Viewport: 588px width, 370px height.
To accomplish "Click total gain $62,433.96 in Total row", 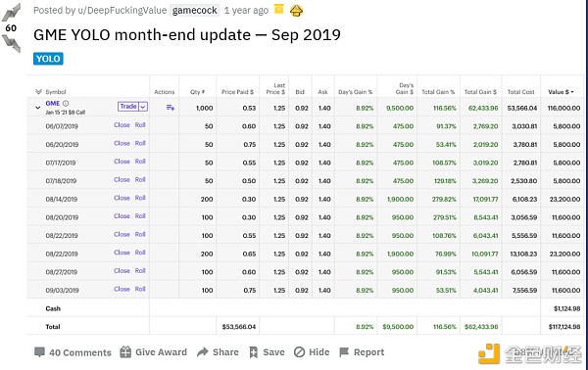I will coord(481,327).
